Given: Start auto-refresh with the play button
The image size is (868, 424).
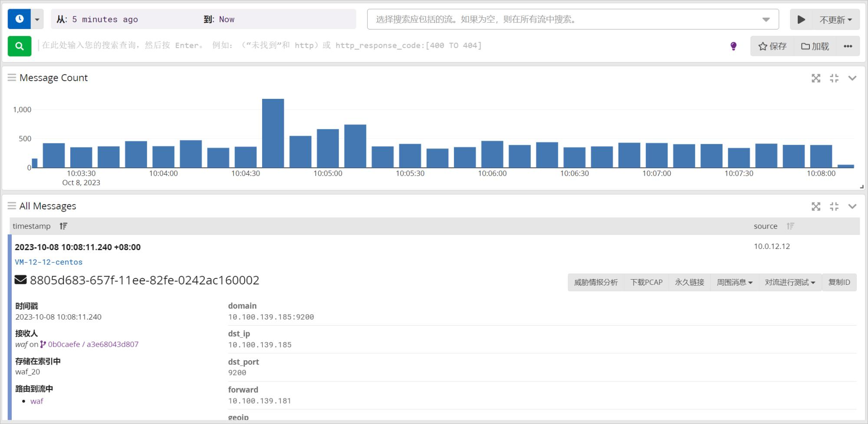Looking at the screenshot, I should point(801,20).
